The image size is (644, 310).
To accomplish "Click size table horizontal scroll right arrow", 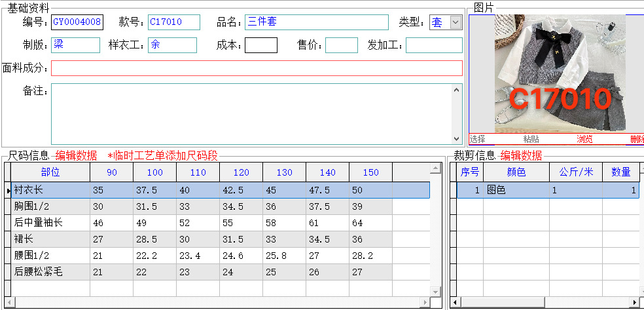I will 425,302.
